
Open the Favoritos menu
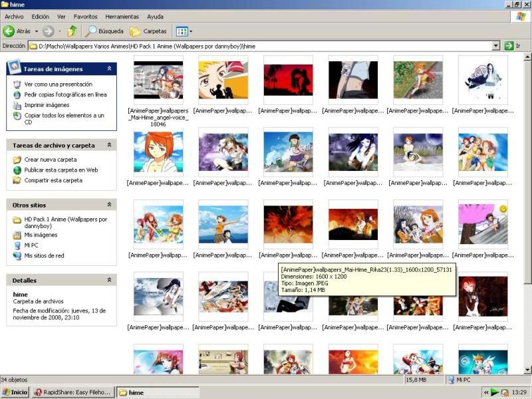86,17
